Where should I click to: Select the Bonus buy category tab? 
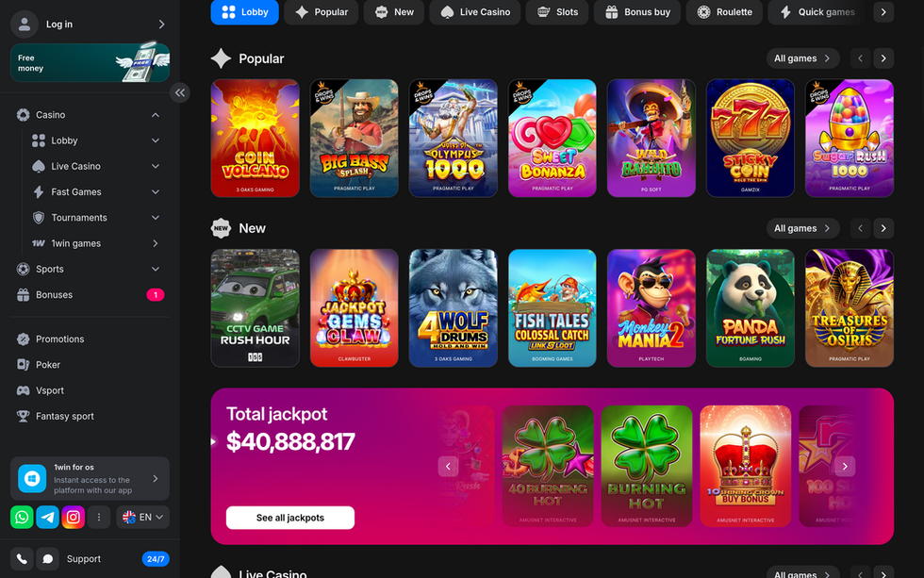click(637, 11)
